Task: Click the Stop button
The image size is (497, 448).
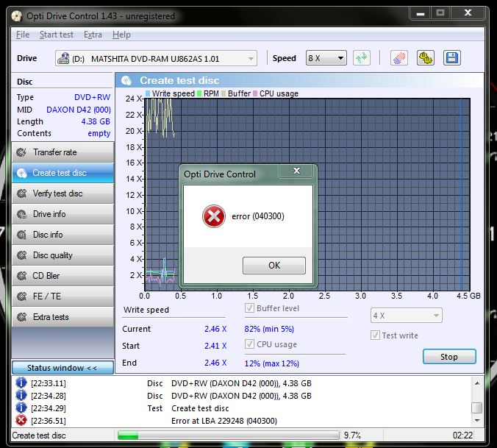Action: (449, 357)
